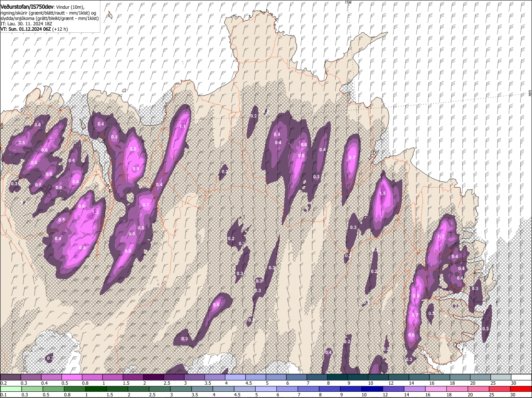Select the dark teal swatch labeled 8
This screenshot has height=398, width=532.
pos(337,377)
